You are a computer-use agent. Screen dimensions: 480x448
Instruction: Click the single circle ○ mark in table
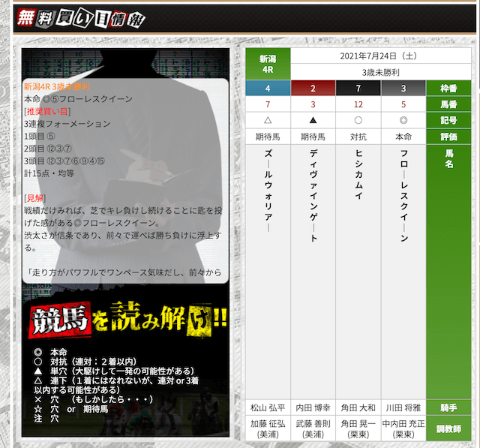(x=358, y=120)
